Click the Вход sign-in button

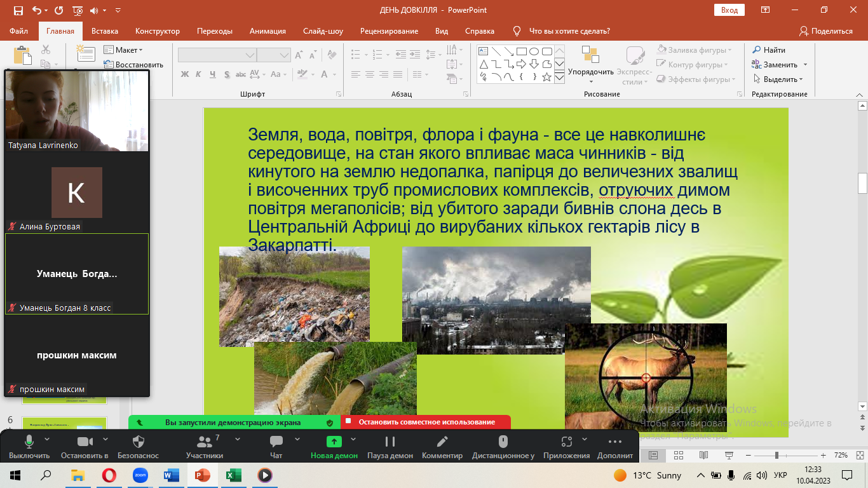tap(729, 10)
